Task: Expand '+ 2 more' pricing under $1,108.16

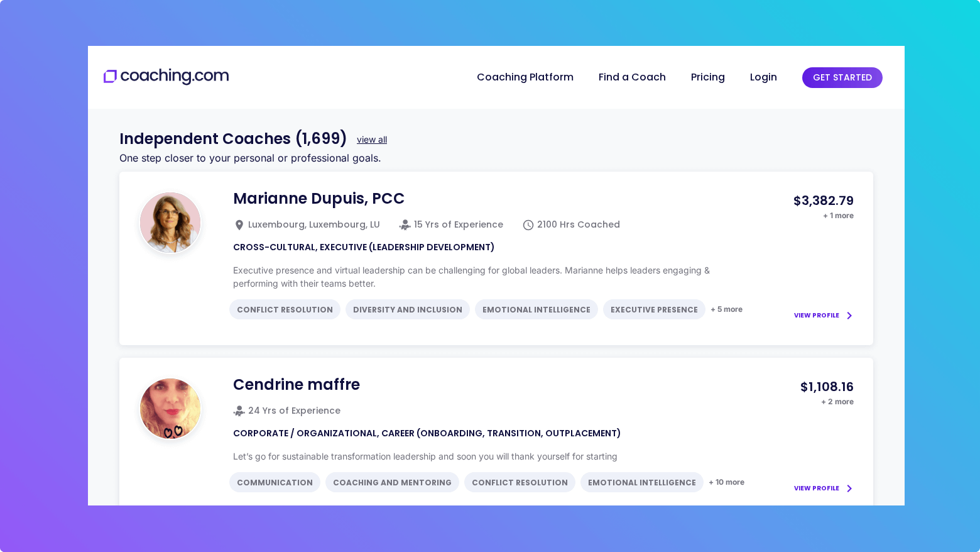Action: pyautogui.click(x=837, y=402)
